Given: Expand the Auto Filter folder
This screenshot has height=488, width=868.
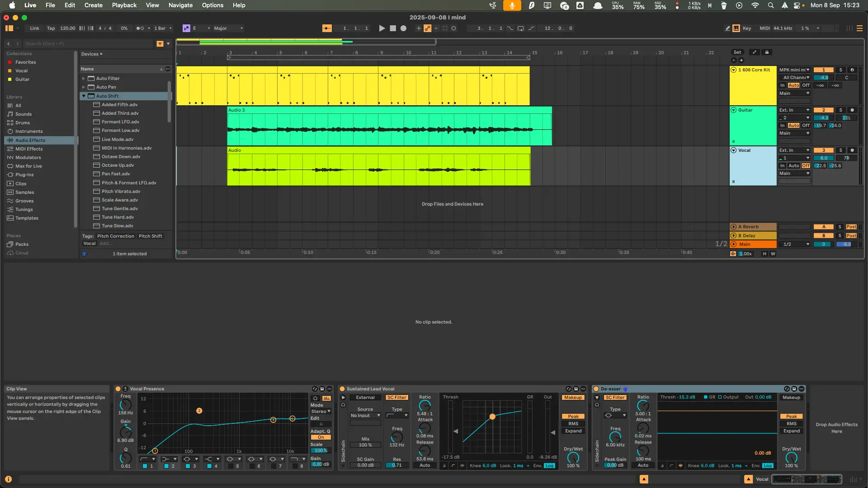Looking at the screenshot, I should coord(84,79).
